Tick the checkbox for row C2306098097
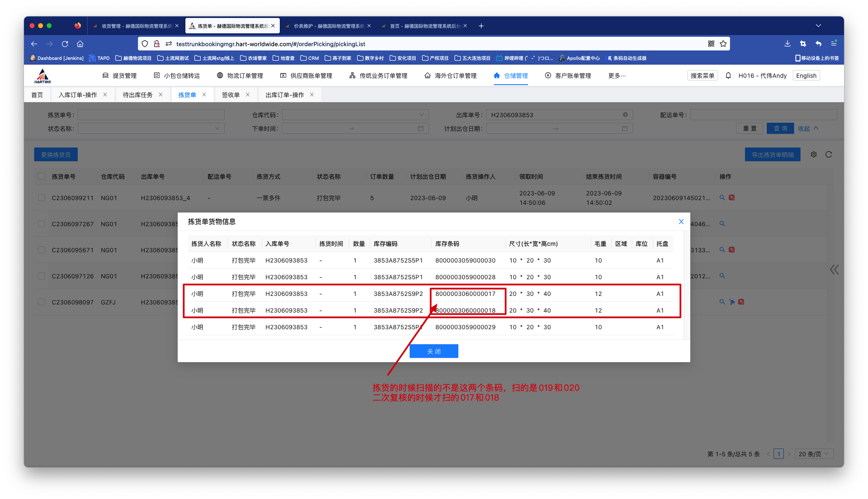This screenshot has height=499, width=868. click(x=41, y=302)
